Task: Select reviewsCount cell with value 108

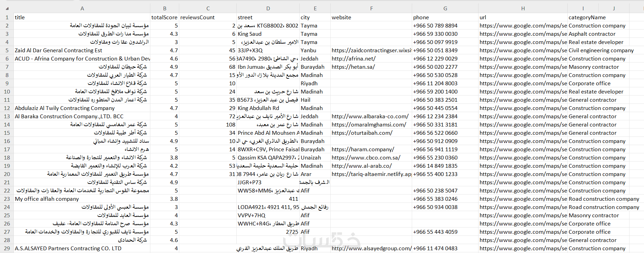Action: (208, 124)
